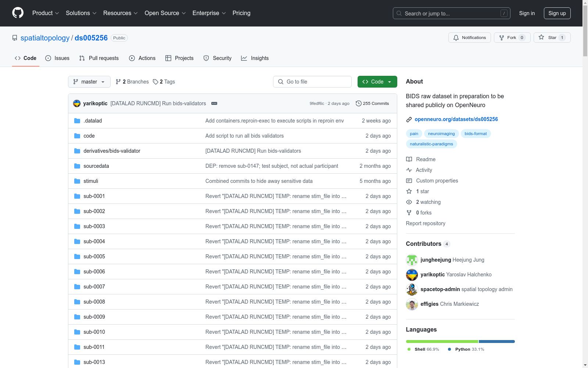Click spacetop-admin contributor avatar
The width and height of the screenshot is (588, 368).
(x=412, y=290)
